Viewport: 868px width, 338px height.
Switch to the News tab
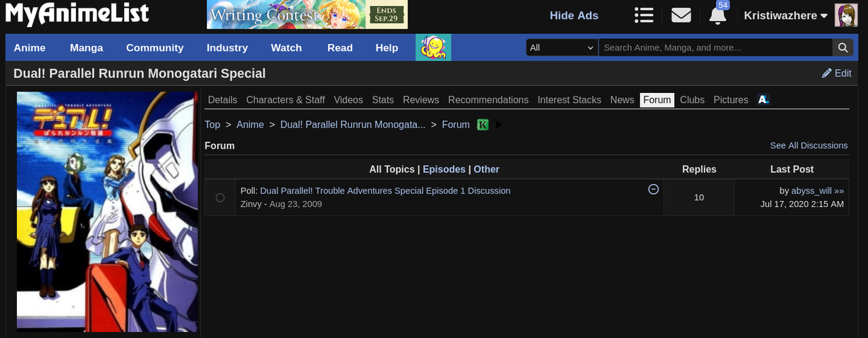[622, 100]
